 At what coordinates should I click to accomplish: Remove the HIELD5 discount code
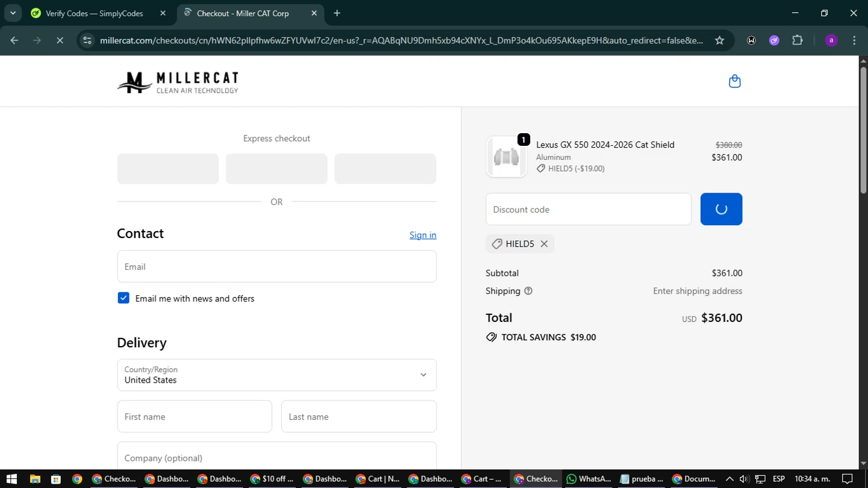(544, 244)
